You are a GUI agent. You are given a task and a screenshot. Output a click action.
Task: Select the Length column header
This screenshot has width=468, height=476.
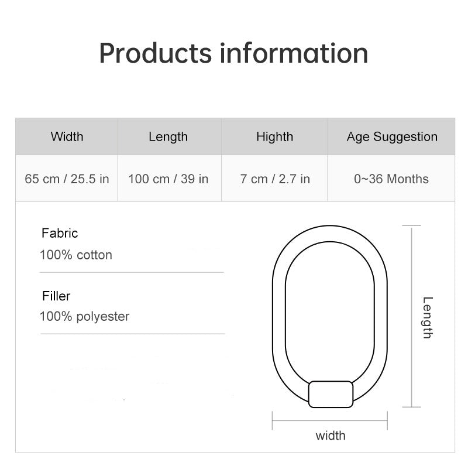pyautogui.click(x=170, y=136)
